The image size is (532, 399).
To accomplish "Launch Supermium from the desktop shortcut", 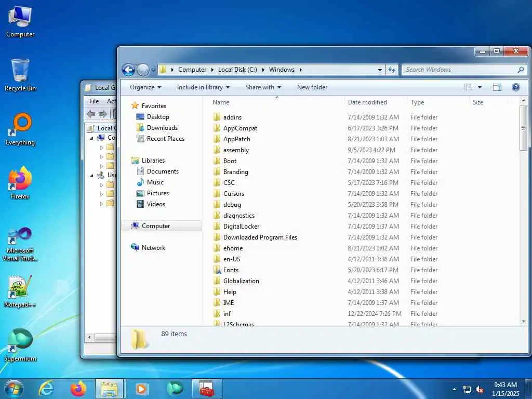I will [20, 345].
